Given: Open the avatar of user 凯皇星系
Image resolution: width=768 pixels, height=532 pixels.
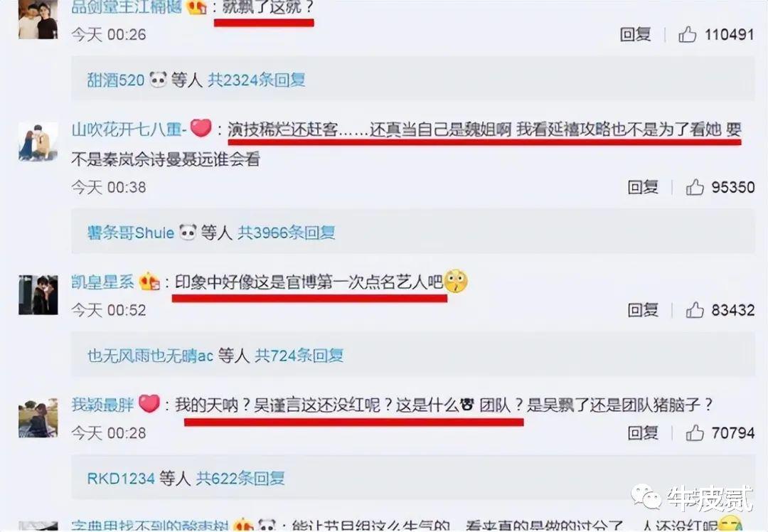Looking at the screenshot, I should point(38,295).
